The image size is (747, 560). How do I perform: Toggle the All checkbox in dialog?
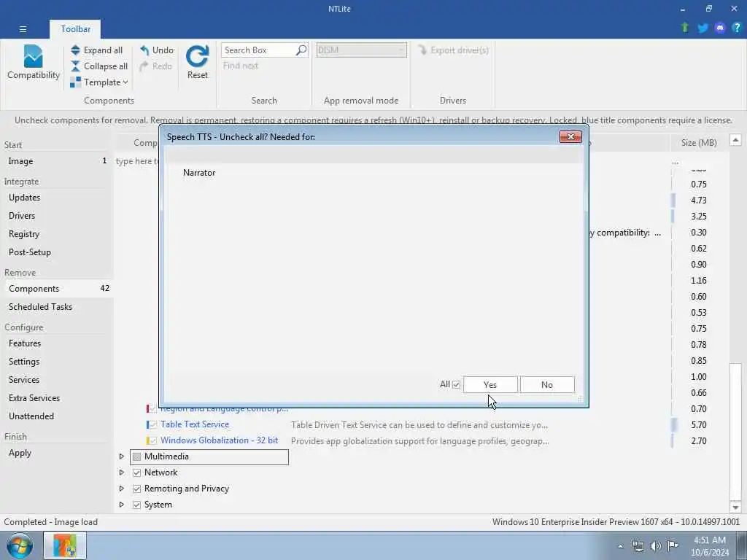(x=456, y=385)
